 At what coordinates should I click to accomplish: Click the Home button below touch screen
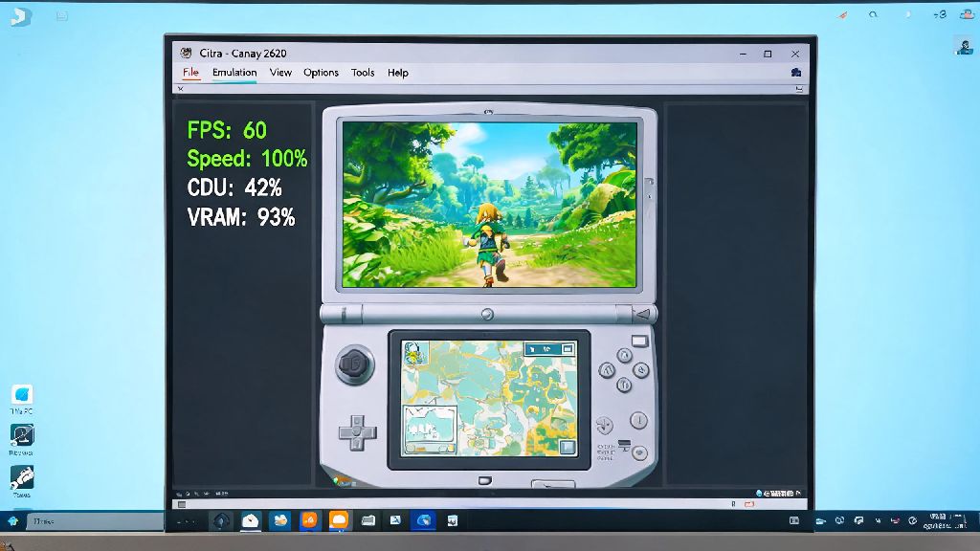[485, 480]
